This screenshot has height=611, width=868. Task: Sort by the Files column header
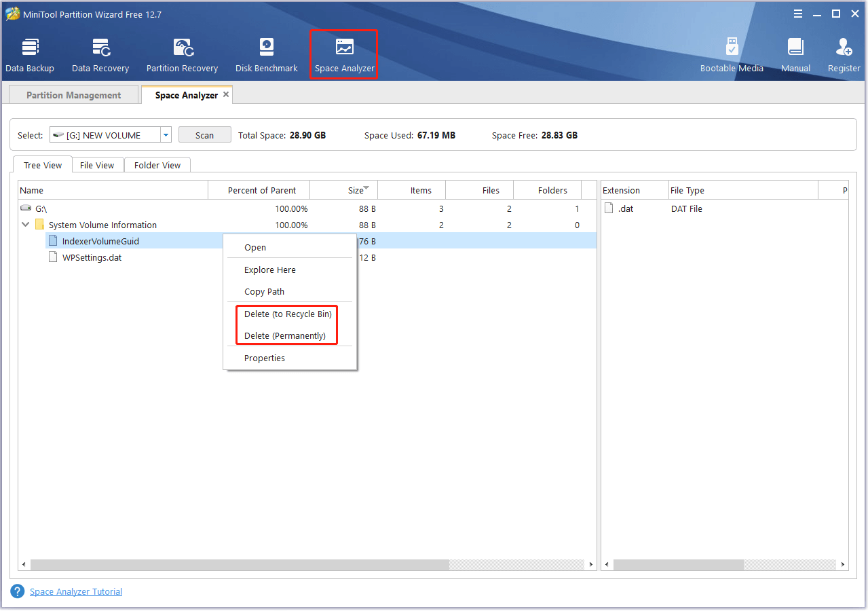(x=480, y=190)
